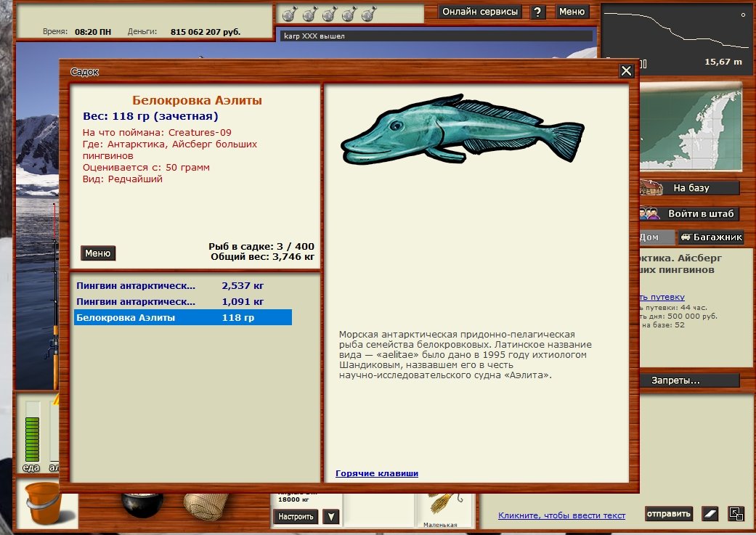Viewport: 756px width, 535px height.
Task: Close the Садок fish cage window
Action: 626,70
